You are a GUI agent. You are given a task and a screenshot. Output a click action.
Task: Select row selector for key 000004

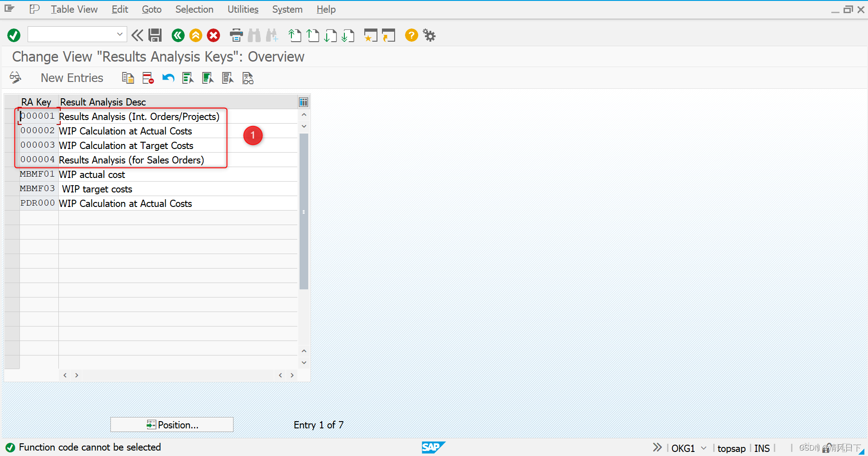pos(12,159)
